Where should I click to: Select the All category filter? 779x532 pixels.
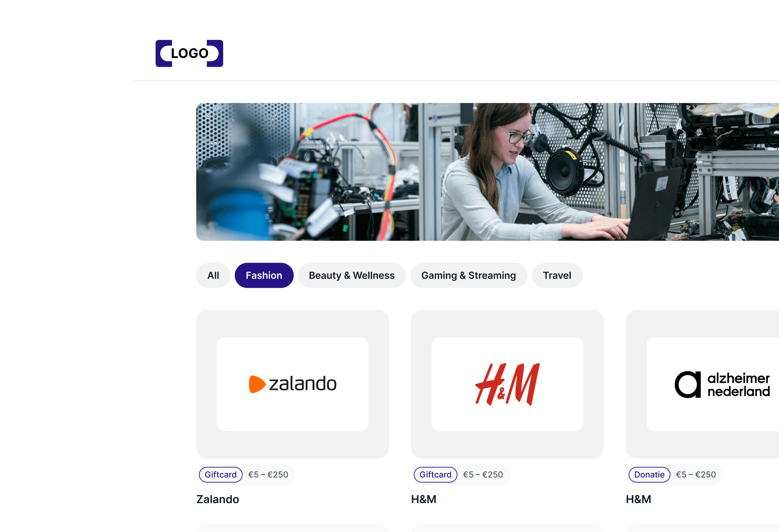click(x=213, y=276)
